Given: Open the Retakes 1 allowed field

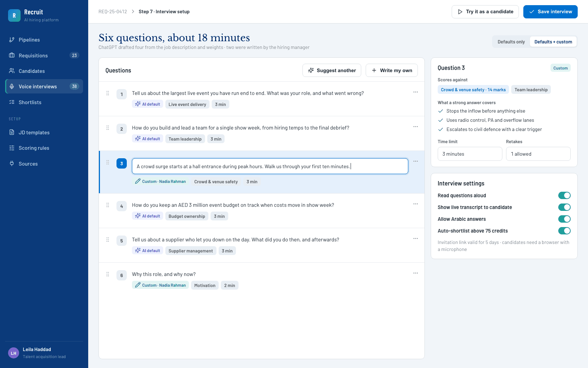Looking at the screenshot, I should tap(538, 154).
